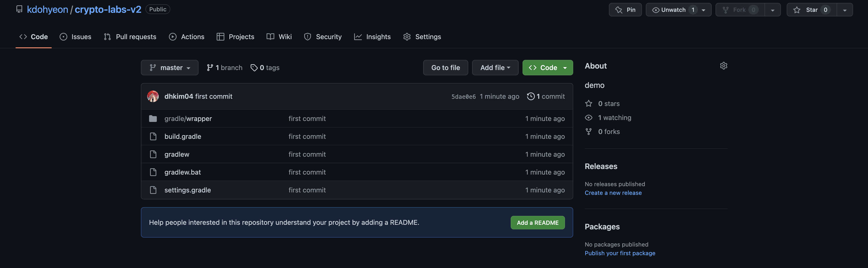This screenshot has height=268, width=868.
Task: Click Create a new release link
Action: (613, 193)
